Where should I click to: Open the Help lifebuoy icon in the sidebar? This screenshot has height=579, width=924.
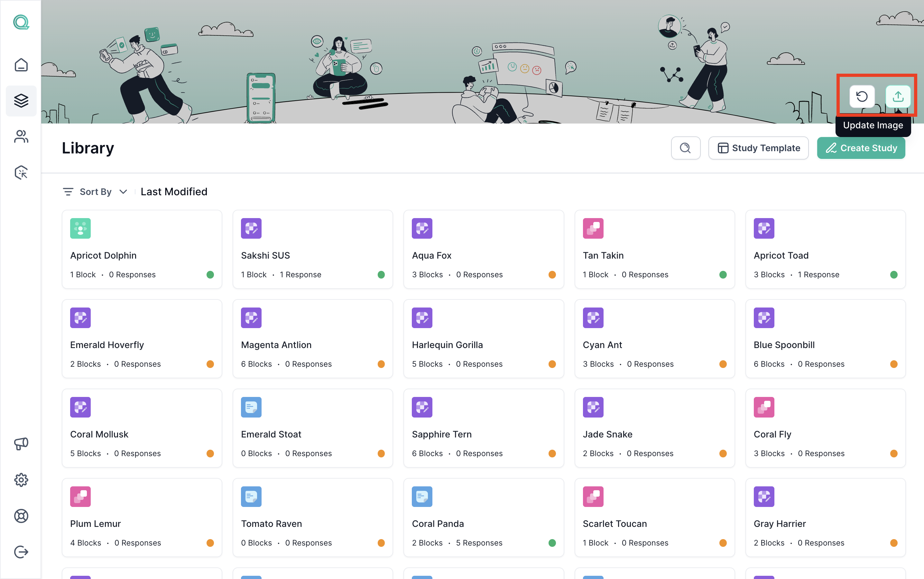pos(21,516)
